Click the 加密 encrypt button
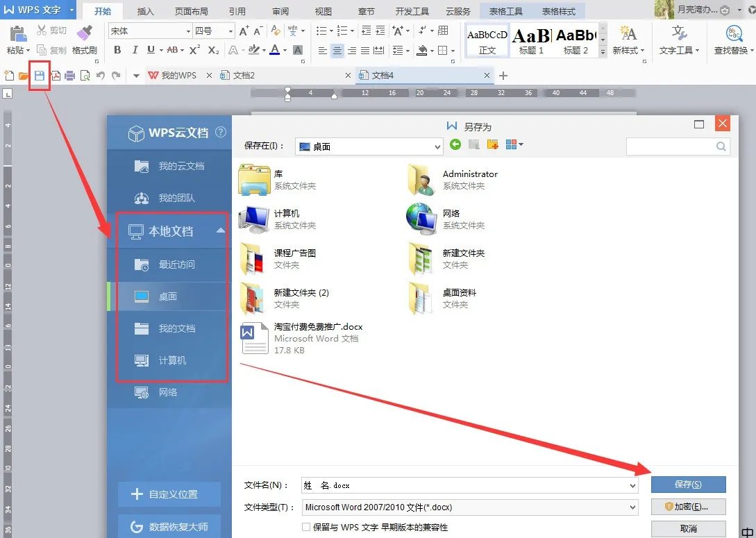The image size is (756, 538). coord(688,507)
